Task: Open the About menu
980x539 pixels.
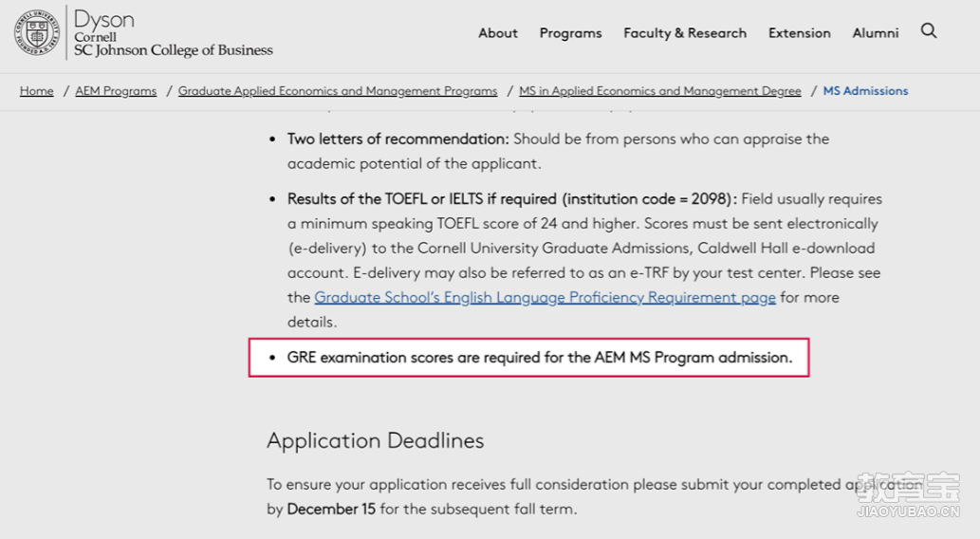Action: [498, 33]
